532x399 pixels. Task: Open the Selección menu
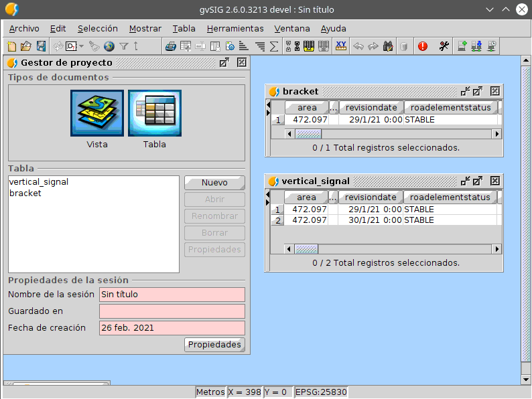tap(98, 29)
